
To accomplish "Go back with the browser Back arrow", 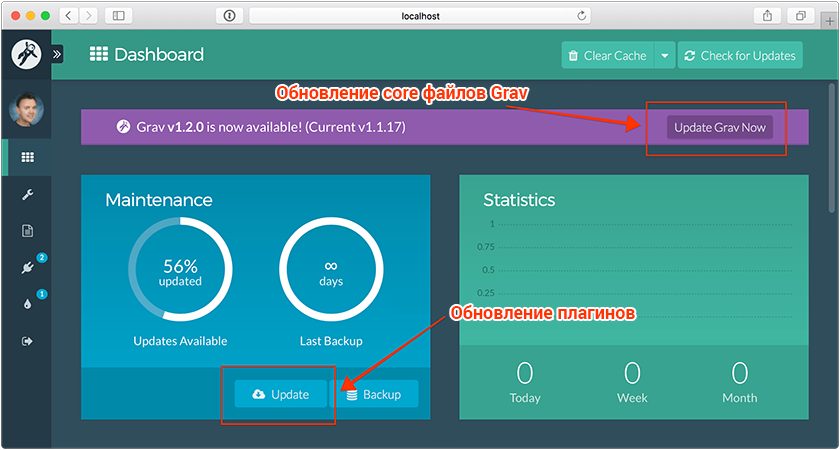I will tap(69, 16).
